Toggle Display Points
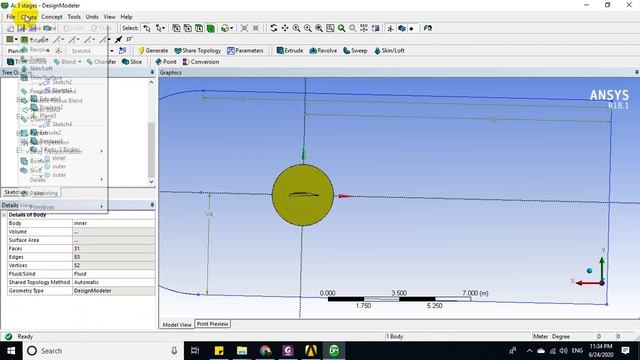This screenshot has width=640, height=360. 411,28
